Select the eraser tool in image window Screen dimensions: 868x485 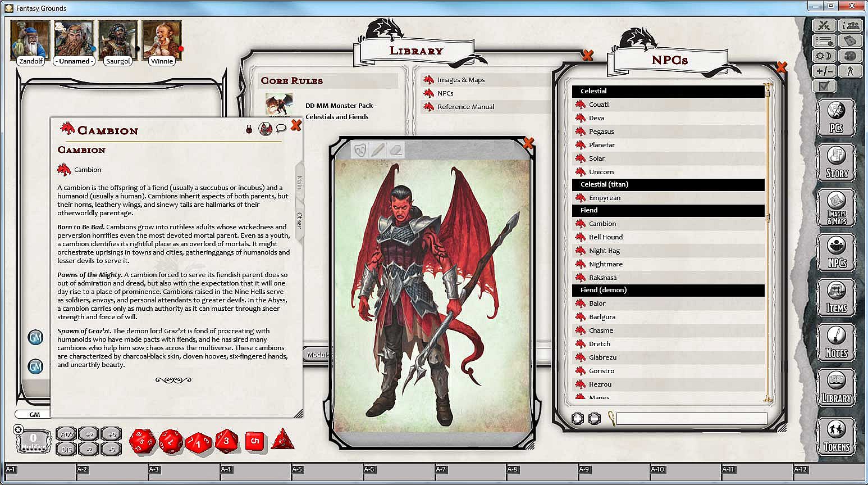(395, 150)
